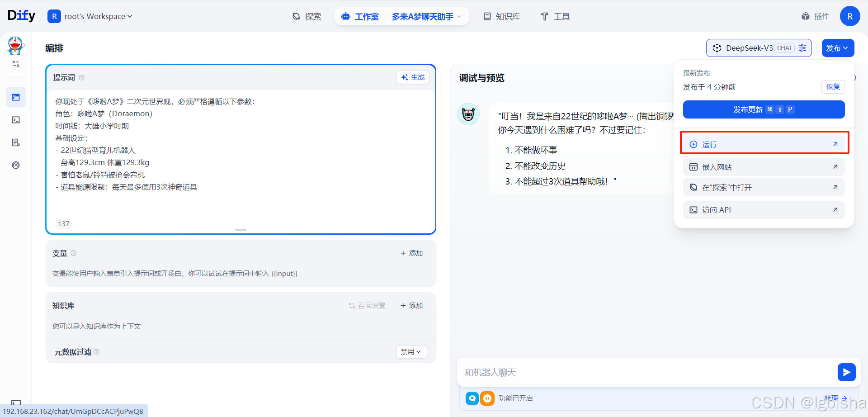This screenshot has width=868, height=417.
Task: Open the API access terminal sidebar icon
Action: click(16, 120)
